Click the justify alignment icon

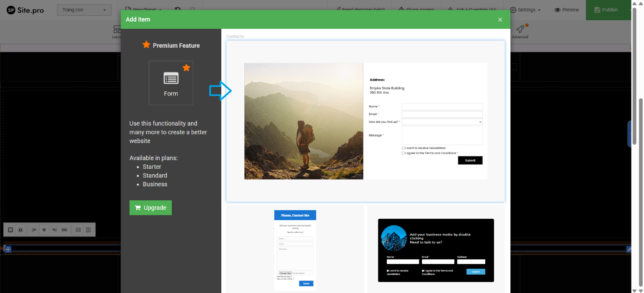point(64,230)
